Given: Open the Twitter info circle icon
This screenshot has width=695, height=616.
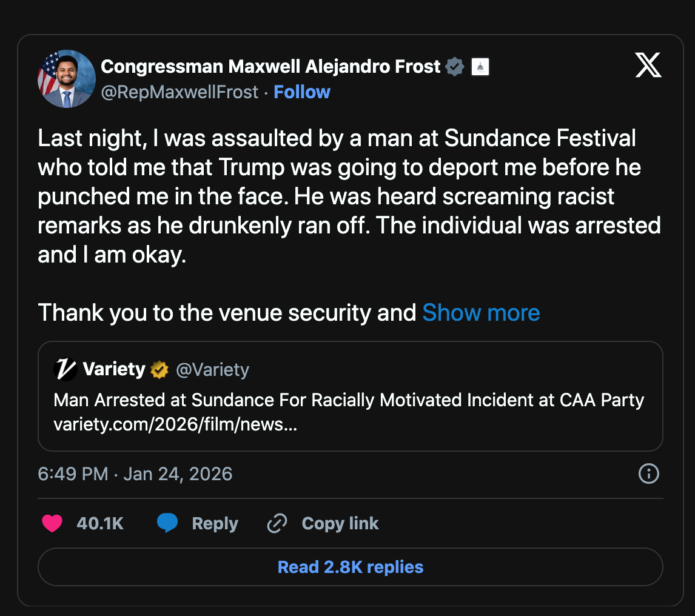Looking at the screenshot, I should 649,474.
